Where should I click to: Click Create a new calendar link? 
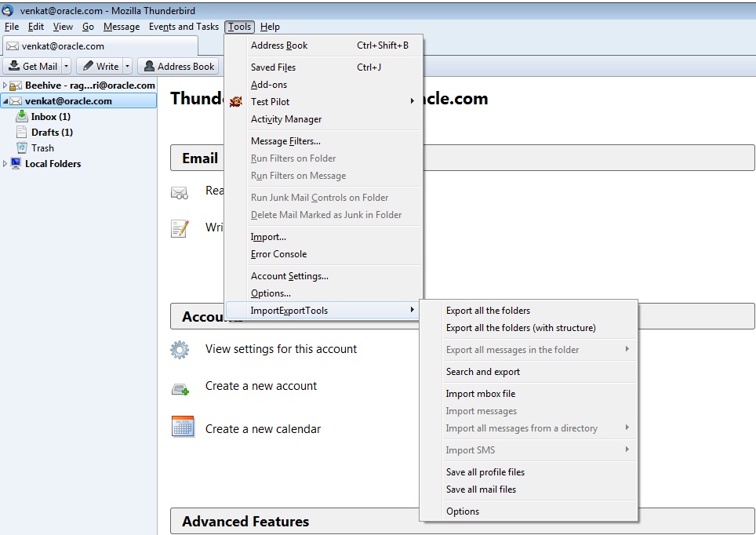pyautogui.click(x=263, y=429)
